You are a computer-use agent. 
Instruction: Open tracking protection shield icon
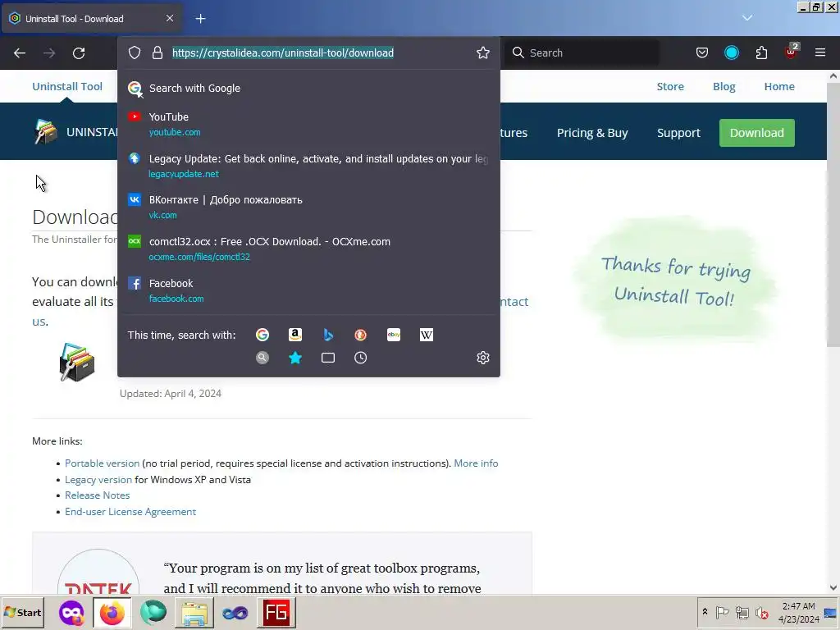tap(135, 52)
